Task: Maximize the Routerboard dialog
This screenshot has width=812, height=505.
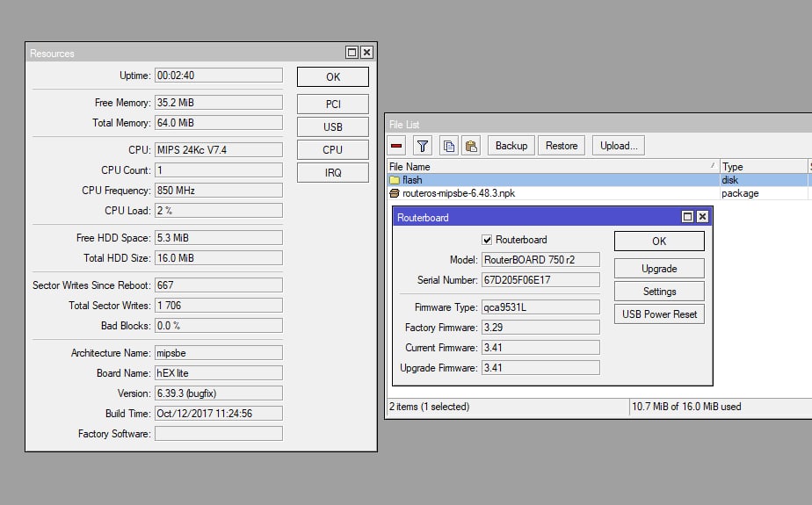Action: point(687,217)
